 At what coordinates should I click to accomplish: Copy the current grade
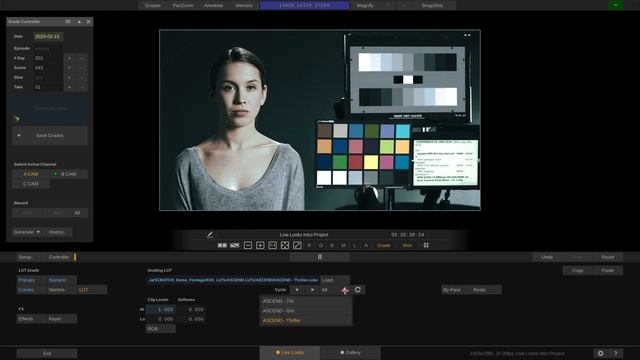tap(578, 270)
